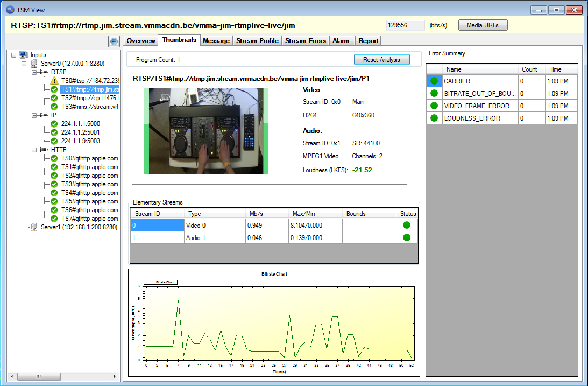588x386 pixels.
Task: Open the Overview tab
Action: 141,41
